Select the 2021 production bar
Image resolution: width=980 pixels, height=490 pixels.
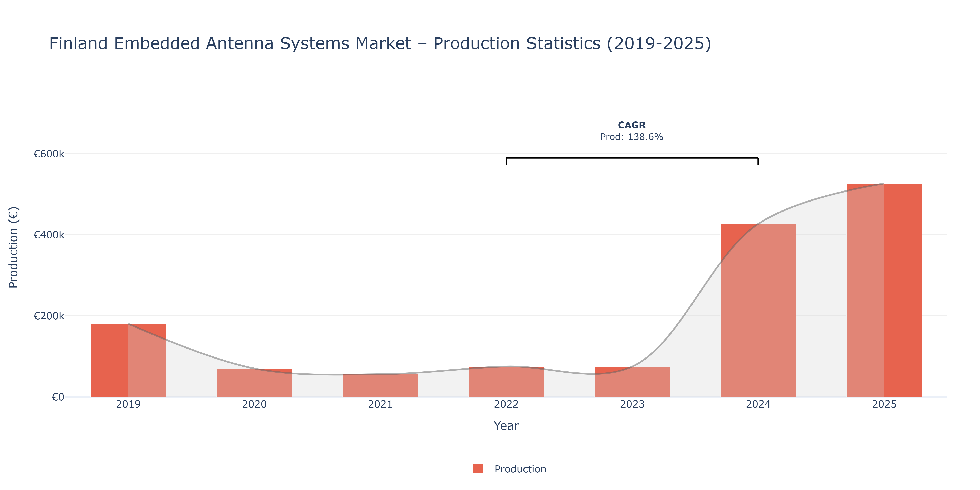(x=380, y=385)
